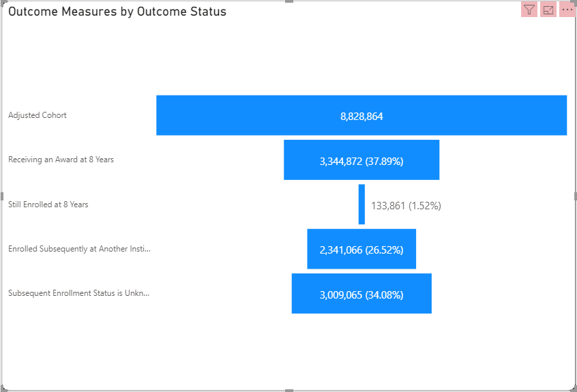This screenshot has height=392, width=577.
Task: Select the thin Still Enrolled bar
Action: [x=361, y=204]
